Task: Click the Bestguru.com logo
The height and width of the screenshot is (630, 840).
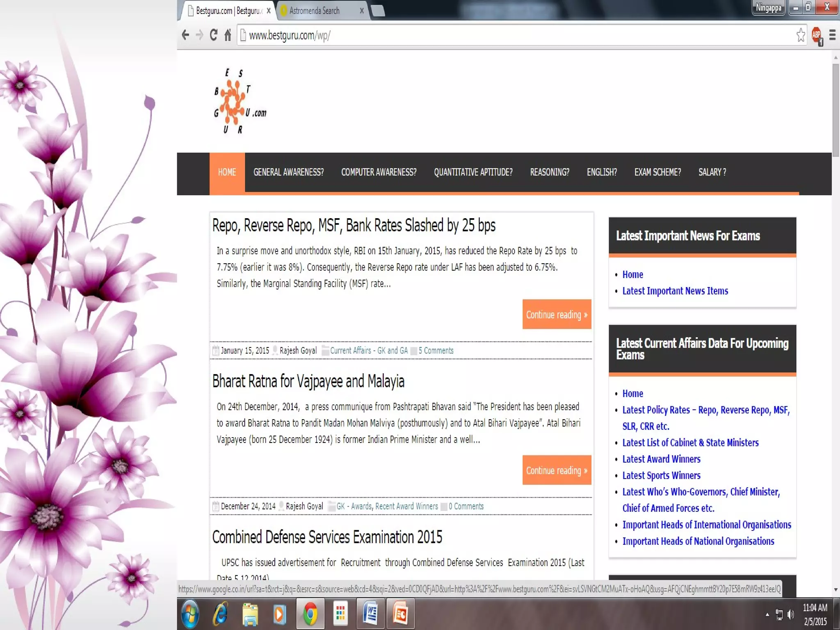Action: 240,101
